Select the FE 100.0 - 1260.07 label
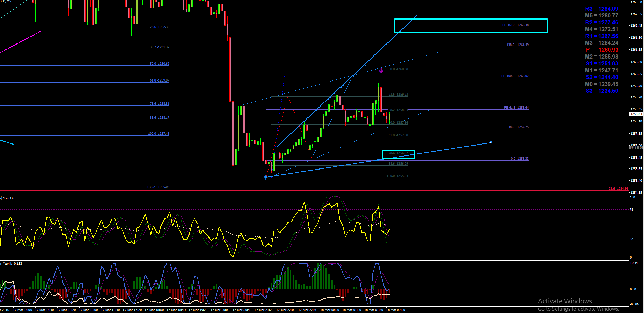This screenshot has height=313, width=644. click(x=515, y=76)
